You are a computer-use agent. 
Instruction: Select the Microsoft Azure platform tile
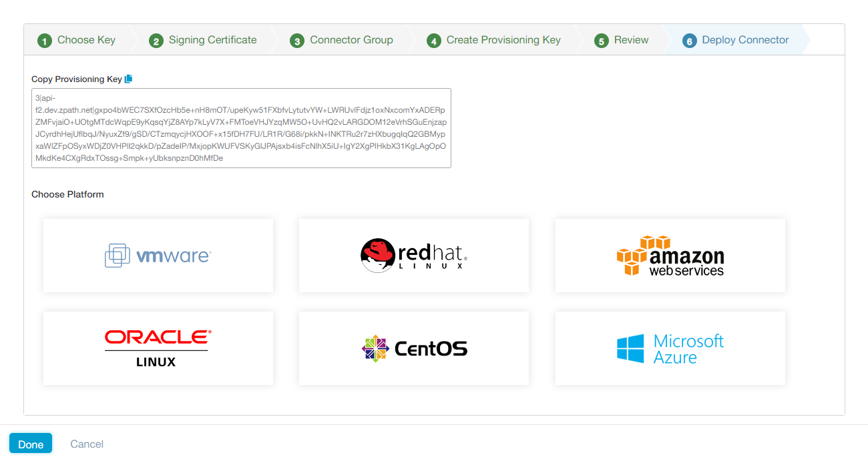pyautogui.click(x=670, y=348)
